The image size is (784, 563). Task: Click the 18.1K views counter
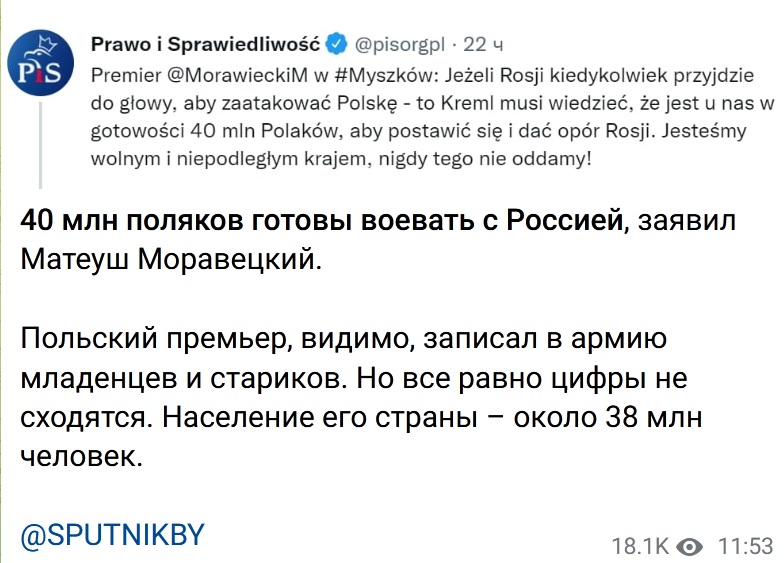pyautogui.click(x=640, y=546)
